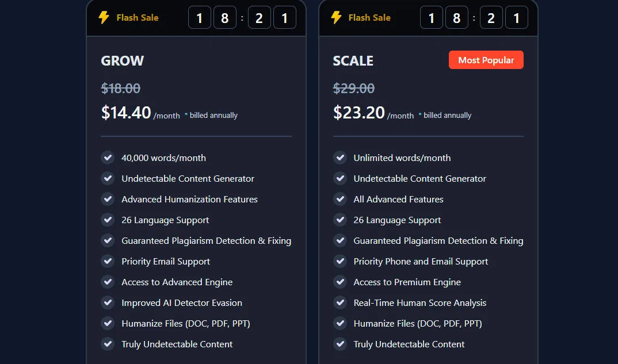The height and width of the screenshot is (364, 618).
Task: Click the checkmark beside Priority Email Support
Action: tap(108, 261)
